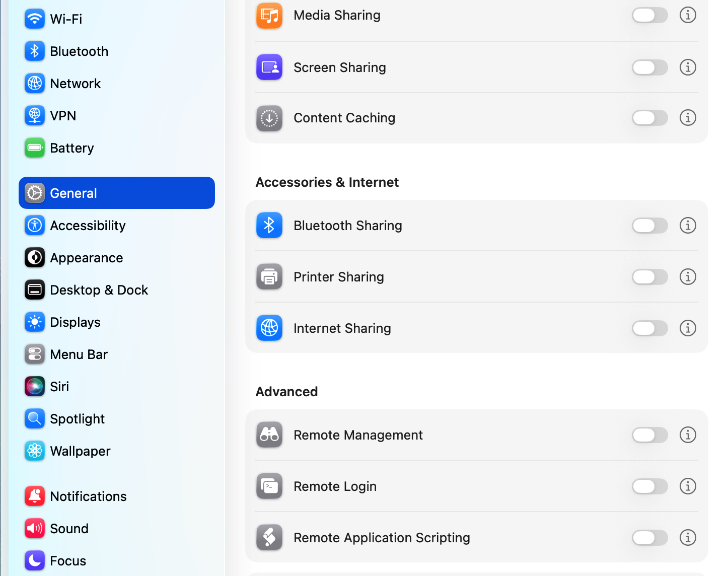Click the Wallpaper flower icon
The height and width of the screenshot is (576, 728).
34,451
